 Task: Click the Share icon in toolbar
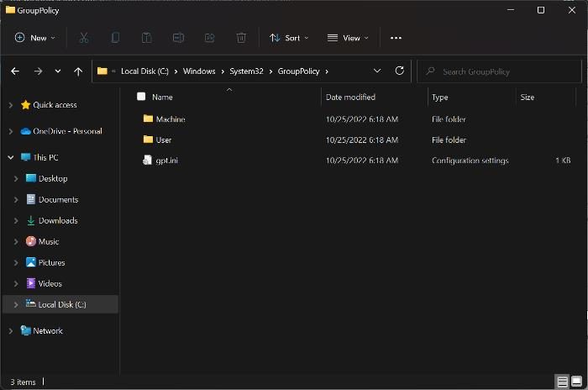point(210,38)
